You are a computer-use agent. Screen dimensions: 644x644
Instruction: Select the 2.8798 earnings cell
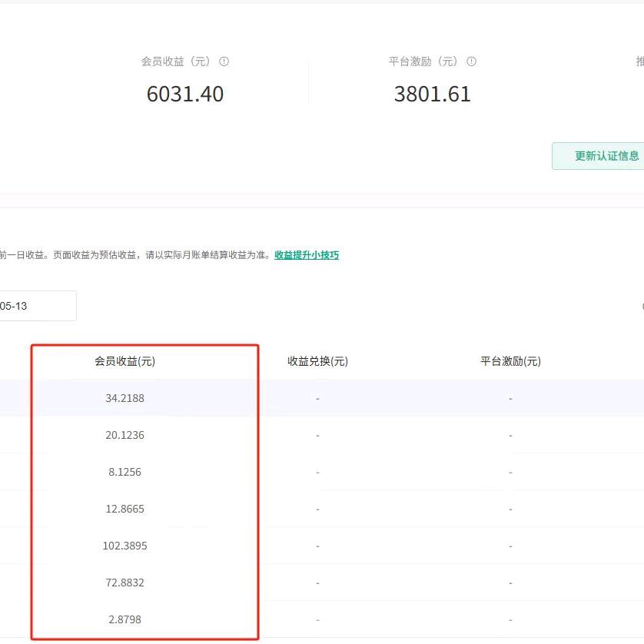pyautogui.click(x=124, y=619)
